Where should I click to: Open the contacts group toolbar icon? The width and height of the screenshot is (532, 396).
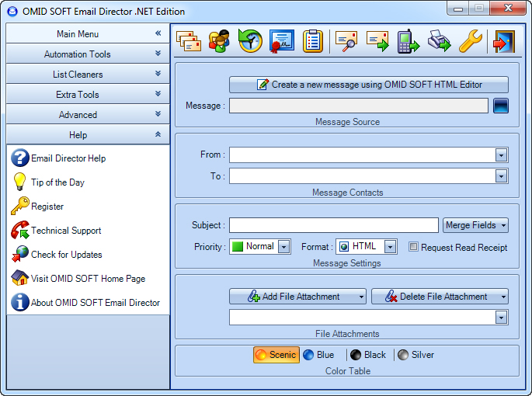[219, 41]
